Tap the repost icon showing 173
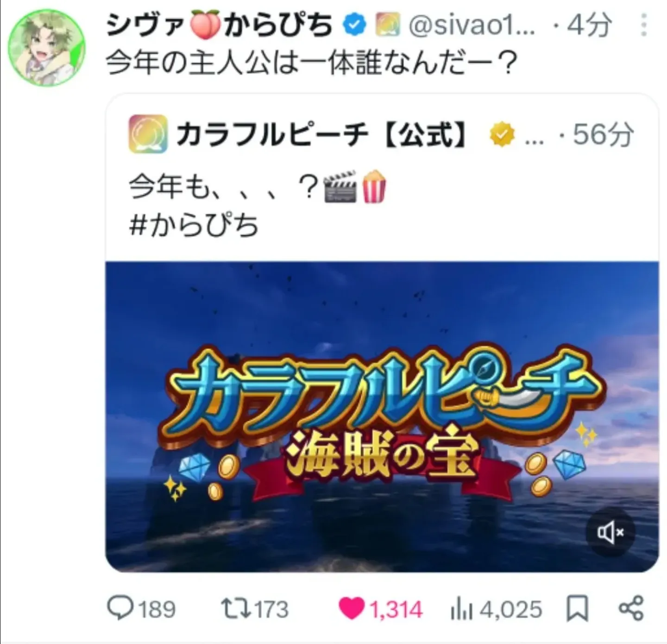 [234, 608]
